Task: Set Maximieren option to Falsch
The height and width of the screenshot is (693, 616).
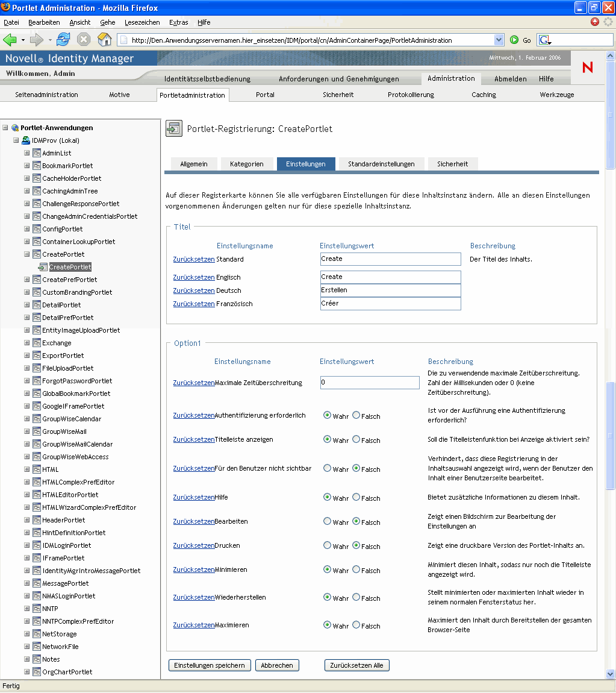Action: click(x=356, y=624)
